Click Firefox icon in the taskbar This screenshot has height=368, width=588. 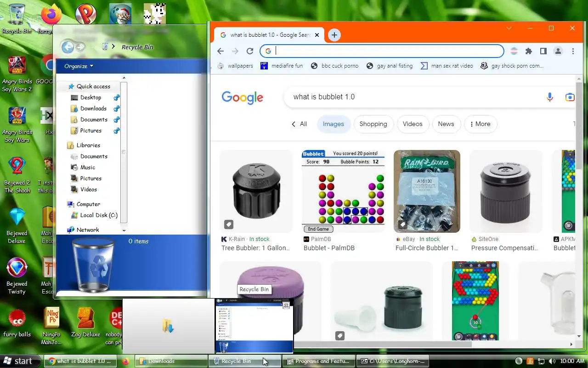(125, 361)
